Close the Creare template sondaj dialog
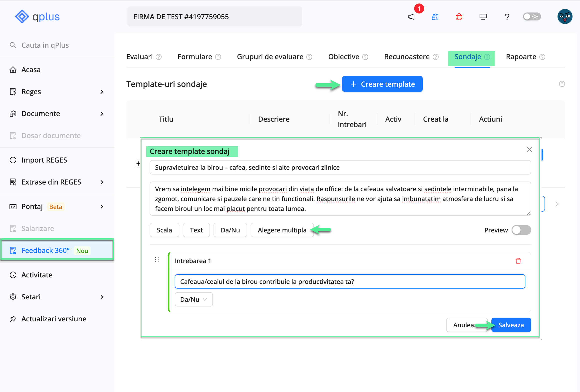 (529, 149)
